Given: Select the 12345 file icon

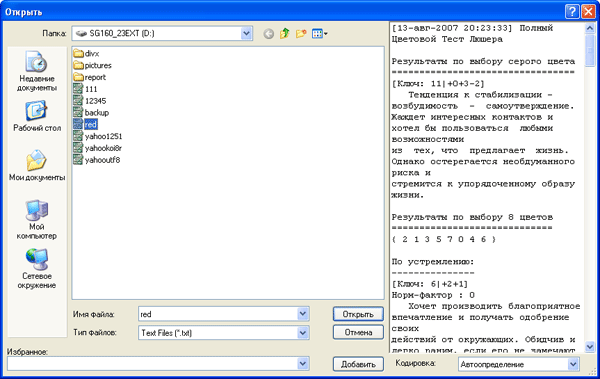Looking at the screenshot, I should tap(78, 101).
